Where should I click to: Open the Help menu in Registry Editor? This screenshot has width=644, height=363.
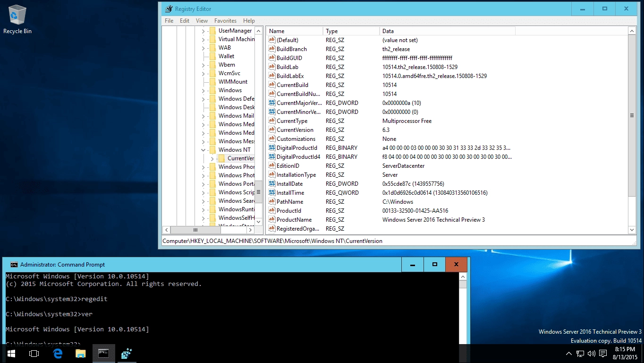coord(249,21)
